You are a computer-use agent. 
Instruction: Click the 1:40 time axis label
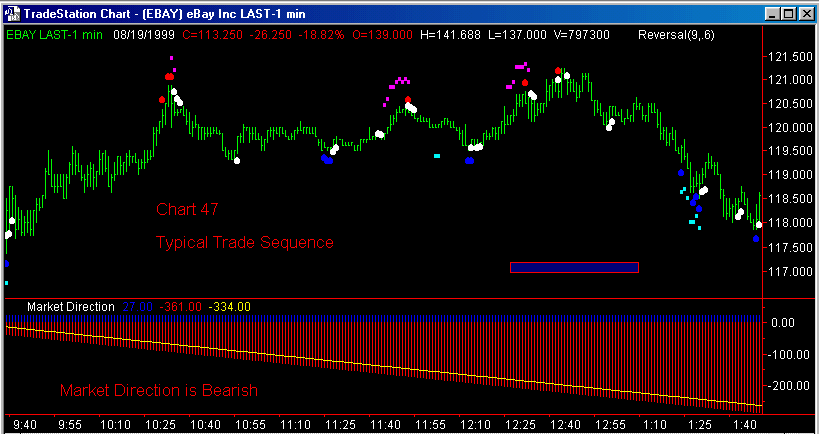click(744, 425)
